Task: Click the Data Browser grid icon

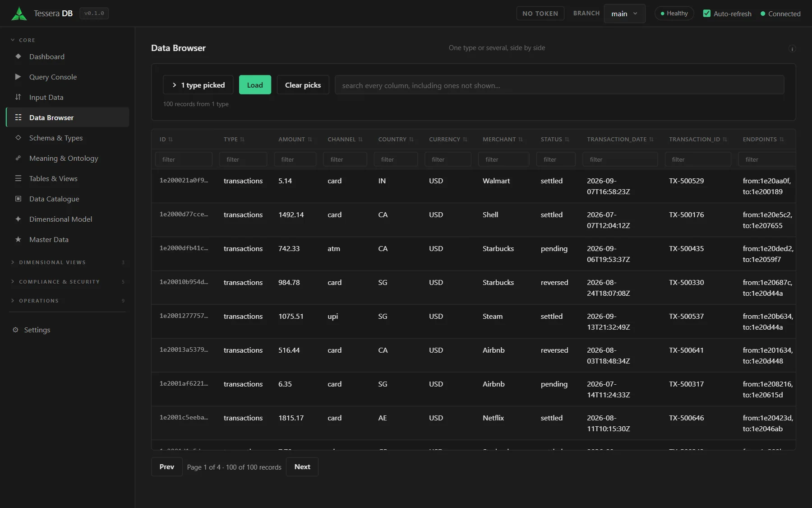Action: point(18,117)
